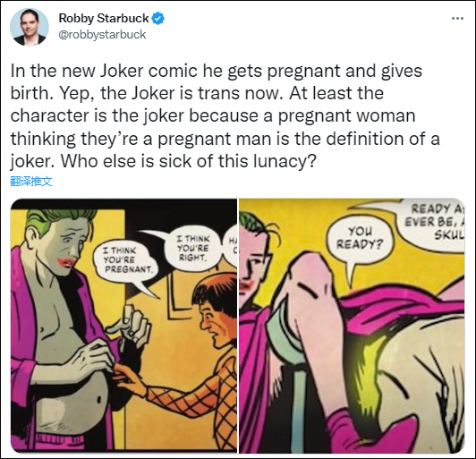
Task: Click the tweet text starting "In the new Joker"
Action: click(225, 115)
